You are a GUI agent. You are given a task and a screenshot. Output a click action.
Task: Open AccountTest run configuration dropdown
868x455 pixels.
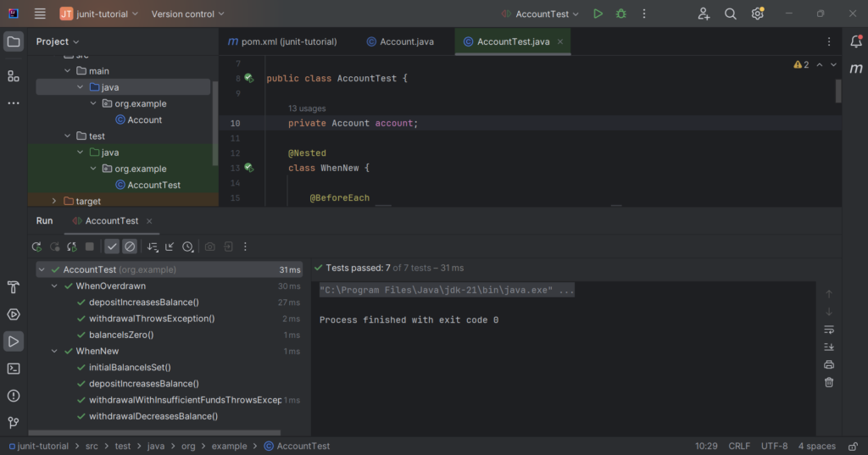pos(540,14)
